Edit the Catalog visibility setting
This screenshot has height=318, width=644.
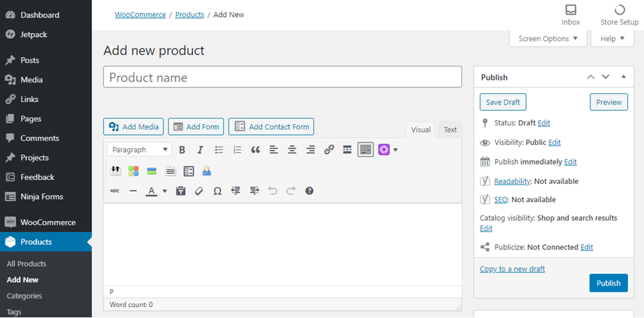486,228
